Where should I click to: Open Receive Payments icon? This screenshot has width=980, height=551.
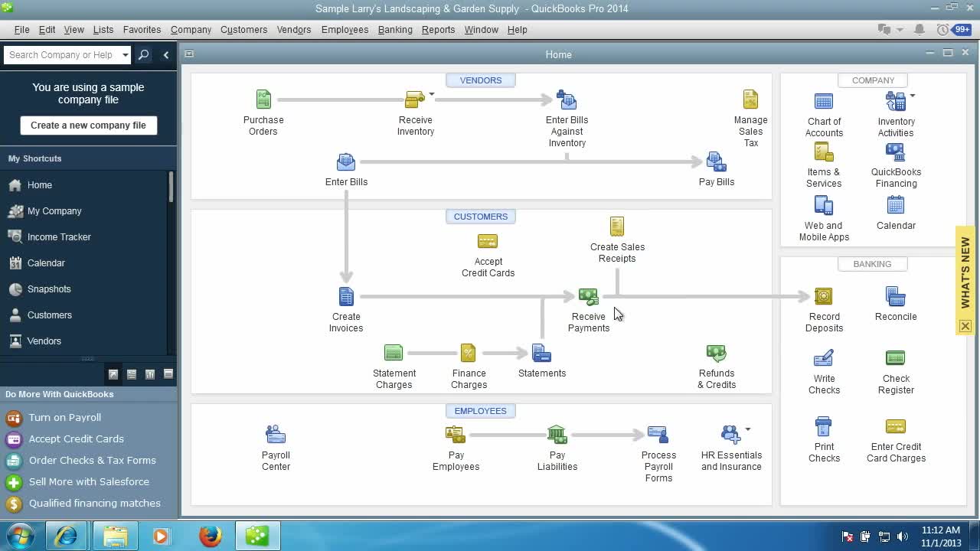(x=588, y=296)
